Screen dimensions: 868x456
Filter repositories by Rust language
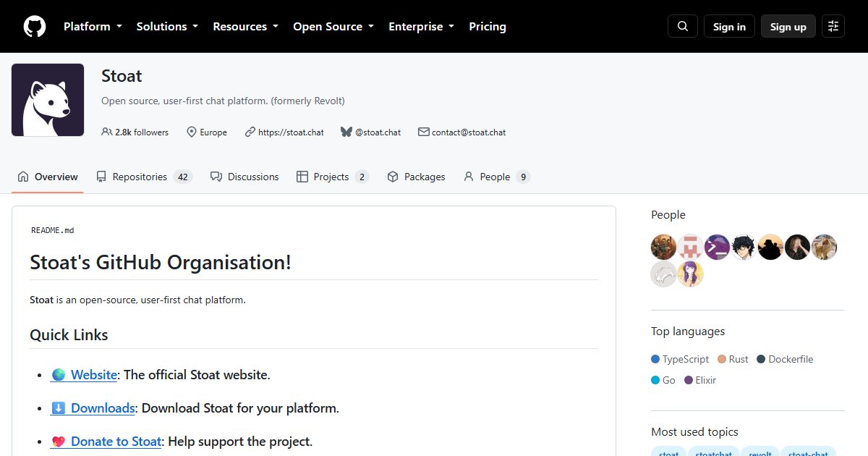[733, 359]
